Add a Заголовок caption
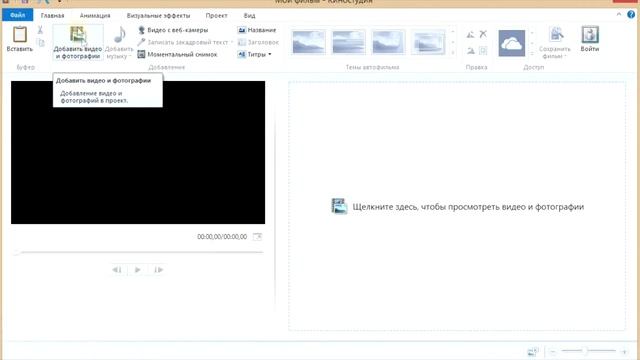Viewport: 640px width, 360px height. [x=258, y=42]
